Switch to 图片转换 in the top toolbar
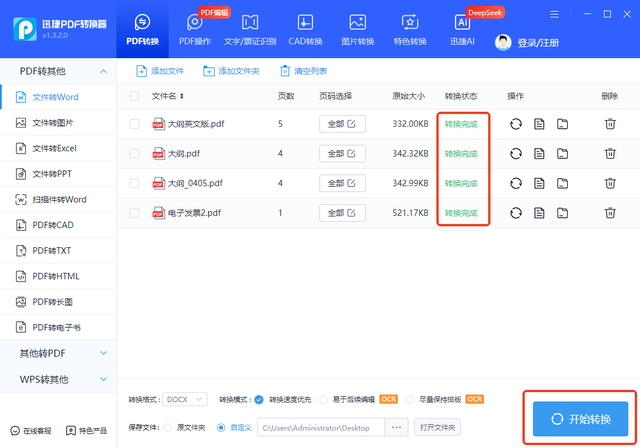The image size is (640, 448). [357, 28]
